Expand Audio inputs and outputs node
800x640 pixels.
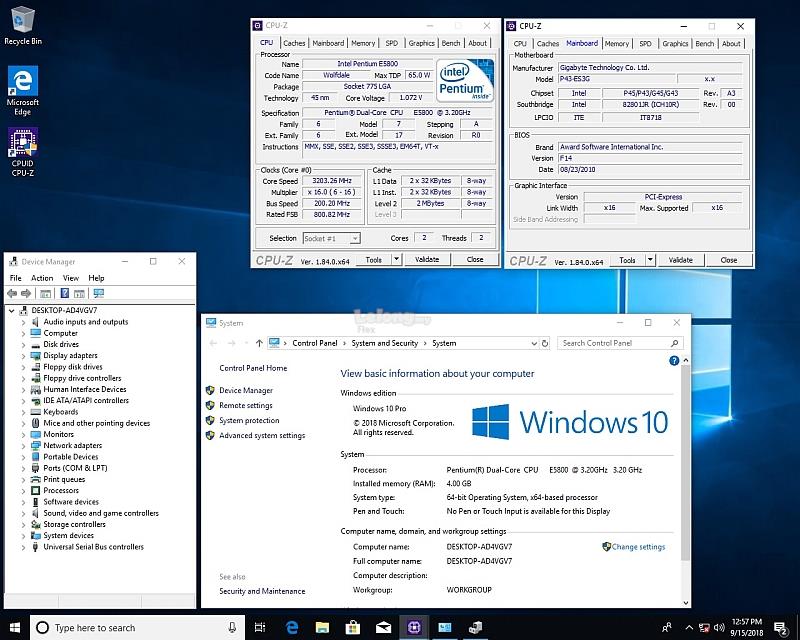click(x=23, y=322)
